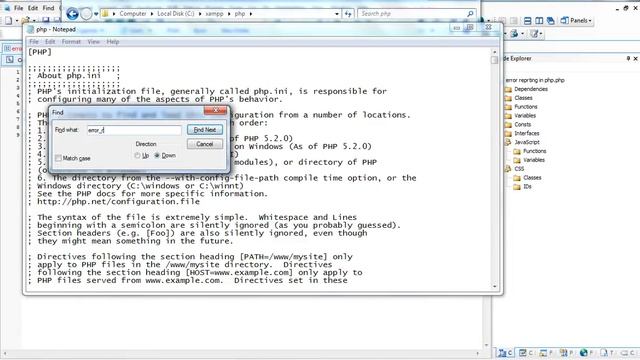Open the New File icon dropdown arrow
The width and height of the screenshot is (640, 360).
coord(17,20)
